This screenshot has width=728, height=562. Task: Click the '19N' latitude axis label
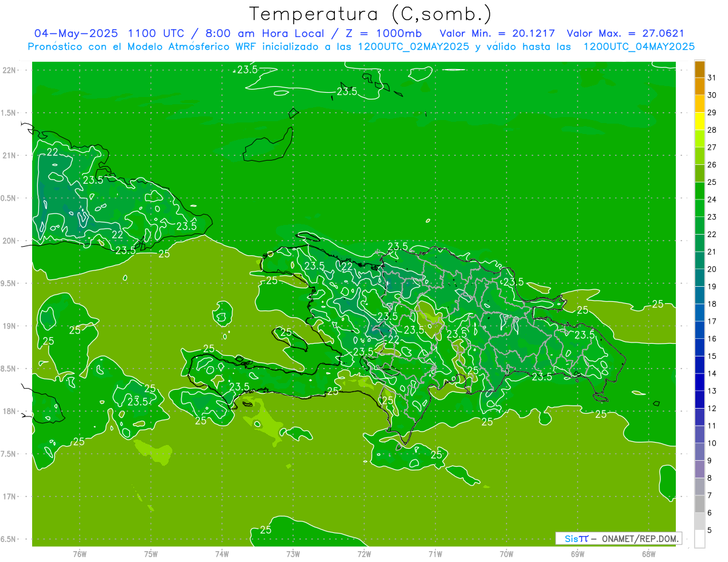(8, 326)
